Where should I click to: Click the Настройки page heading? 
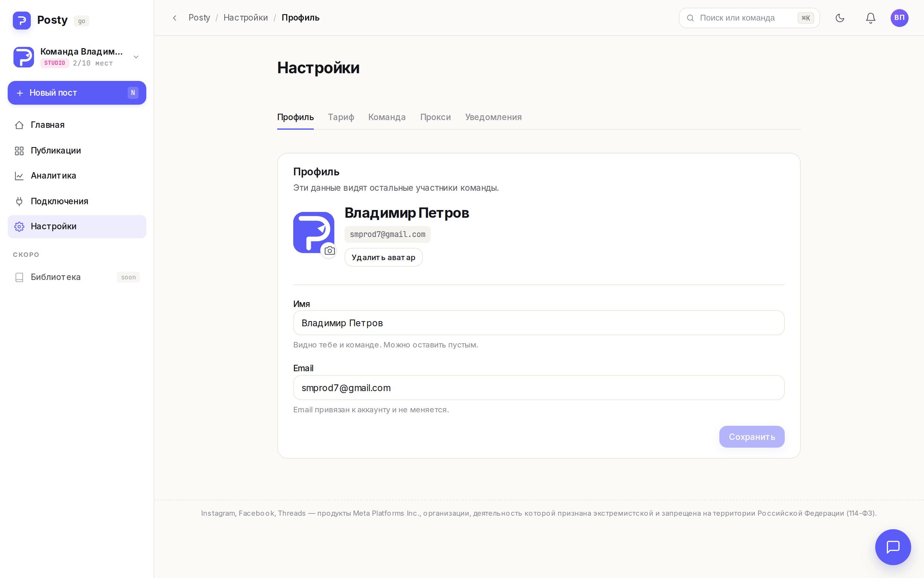(319, 68)
